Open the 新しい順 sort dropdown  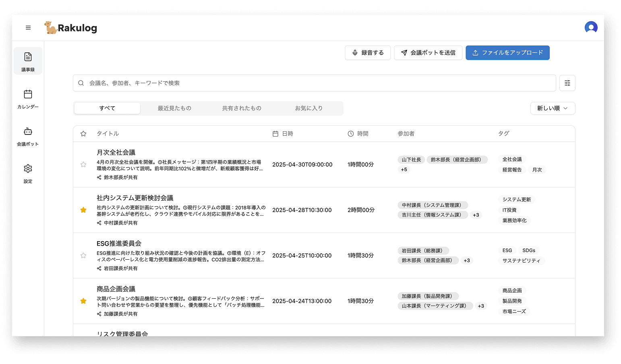553,108
